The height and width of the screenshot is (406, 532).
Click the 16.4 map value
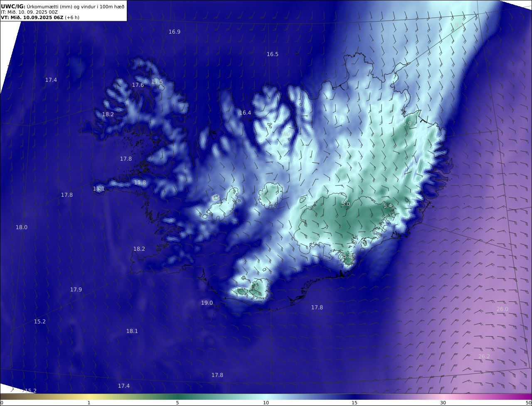click(245, 113)
